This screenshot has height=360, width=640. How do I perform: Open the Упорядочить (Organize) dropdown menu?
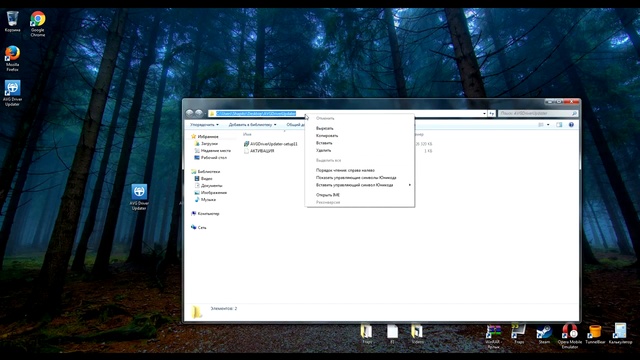point(204,124)
